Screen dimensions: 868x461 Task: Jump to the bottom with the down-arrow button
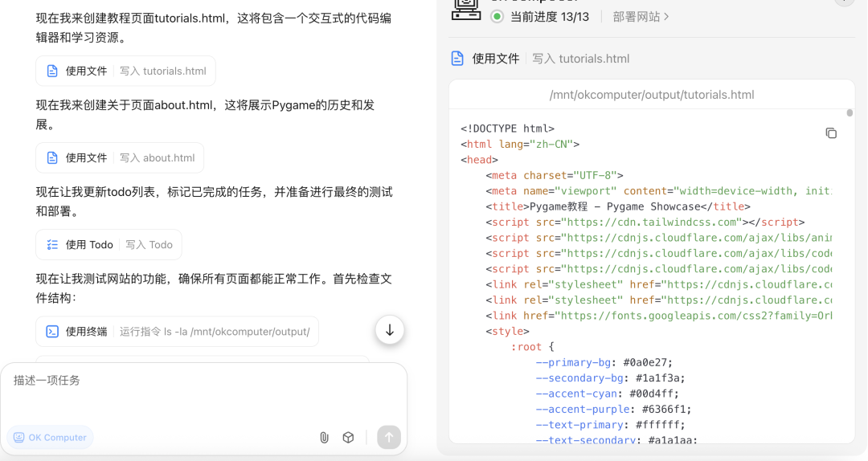tap(390, 330)
